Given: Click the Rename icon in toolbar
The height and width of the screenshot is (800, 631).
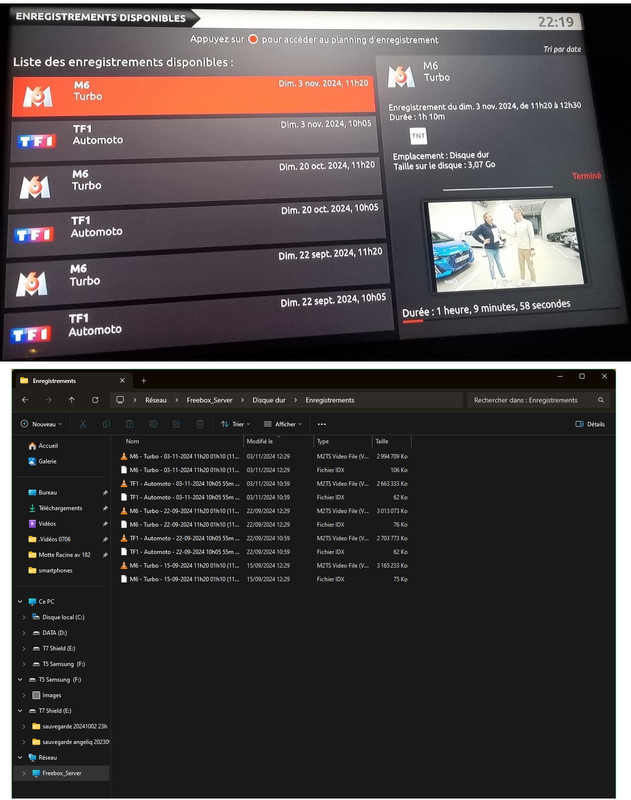Looking at the screenshot, I should click(153, 424).
